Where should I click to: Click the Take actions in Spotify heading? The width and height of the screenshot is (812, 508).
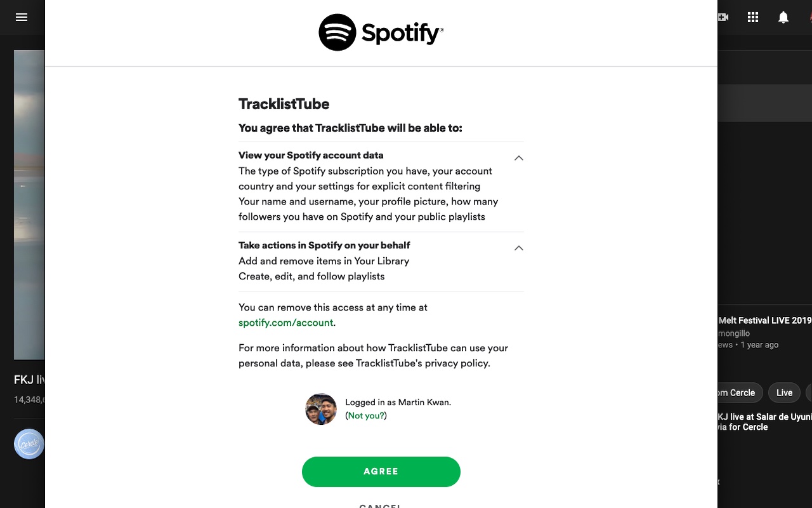point(324,246)
